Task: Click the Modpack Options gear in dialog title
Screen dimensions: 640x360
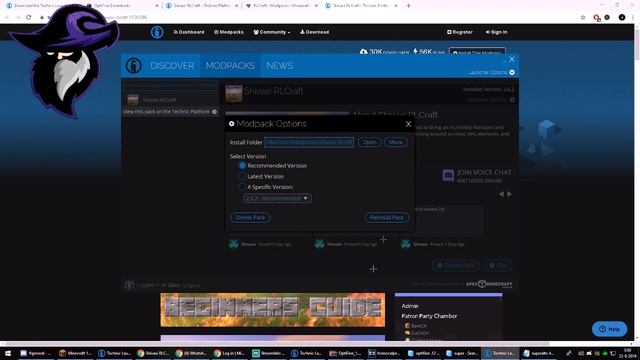Action: click(x=231, y=124)
